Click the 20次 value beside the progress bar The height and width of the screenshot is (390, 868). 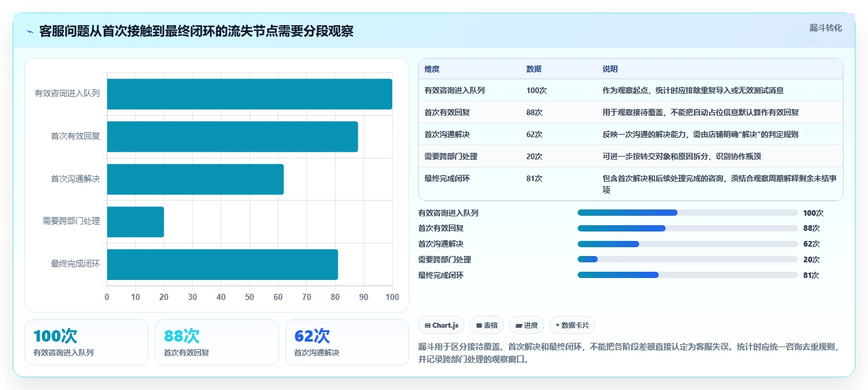point(811,259)
